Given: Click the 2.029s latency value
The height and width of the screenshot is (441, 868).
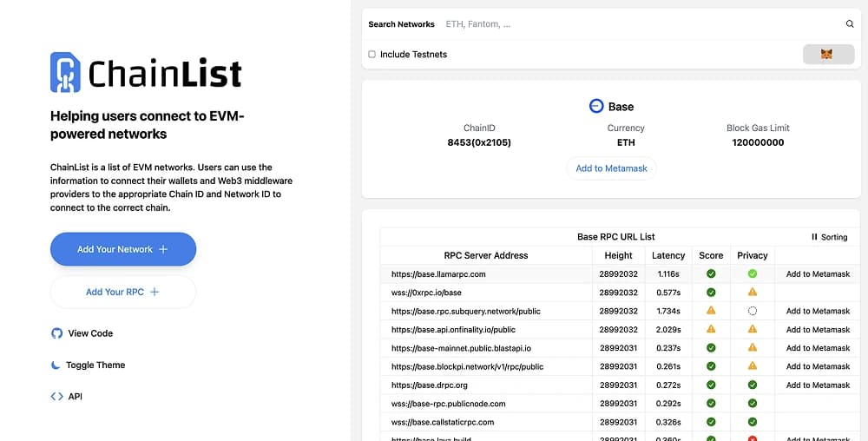Looking at the screenshot, I should [x=668, y=329].
